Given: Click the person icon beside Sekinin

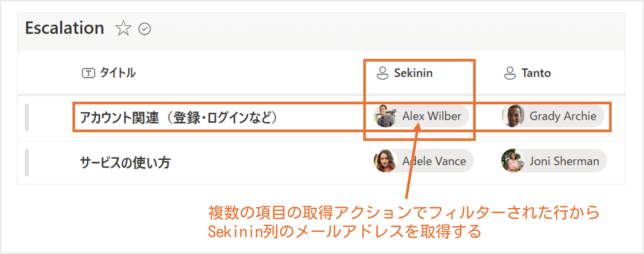Looking at the screenshot, I should coord(382,73).
